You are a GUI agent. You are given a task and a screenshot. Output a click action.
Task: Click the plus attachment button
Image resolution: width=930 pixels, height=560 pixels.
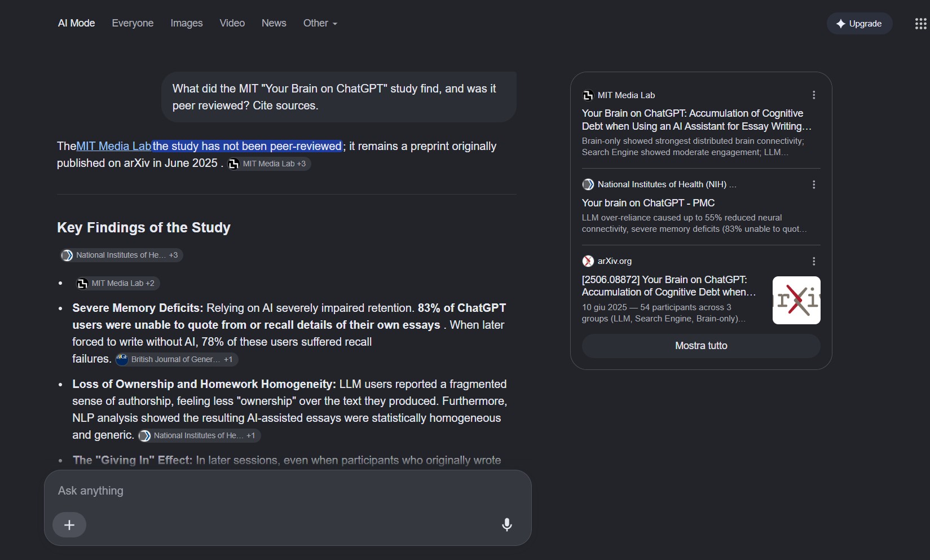point(69,525)
